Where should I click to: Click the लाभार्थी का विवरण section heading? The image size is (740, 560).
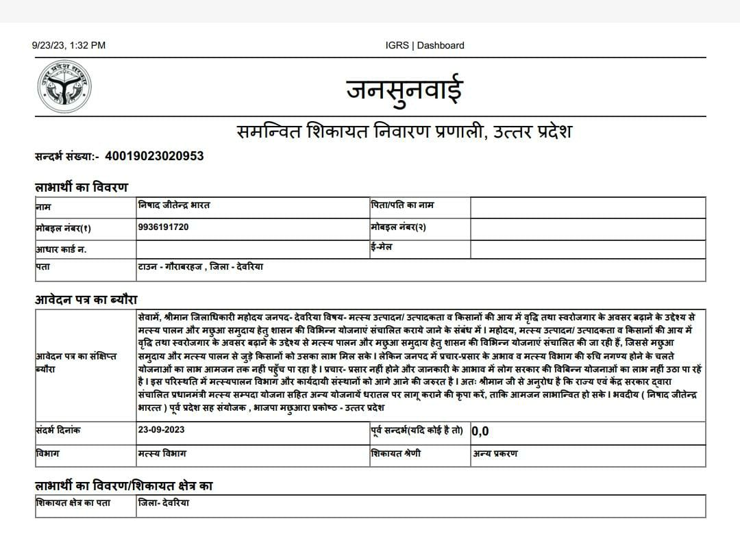82,187
